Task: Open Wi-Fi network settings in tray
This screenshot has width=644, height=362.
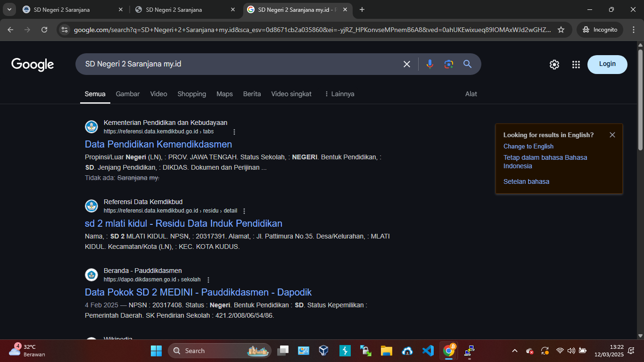Action: click(x=560, y=351)
